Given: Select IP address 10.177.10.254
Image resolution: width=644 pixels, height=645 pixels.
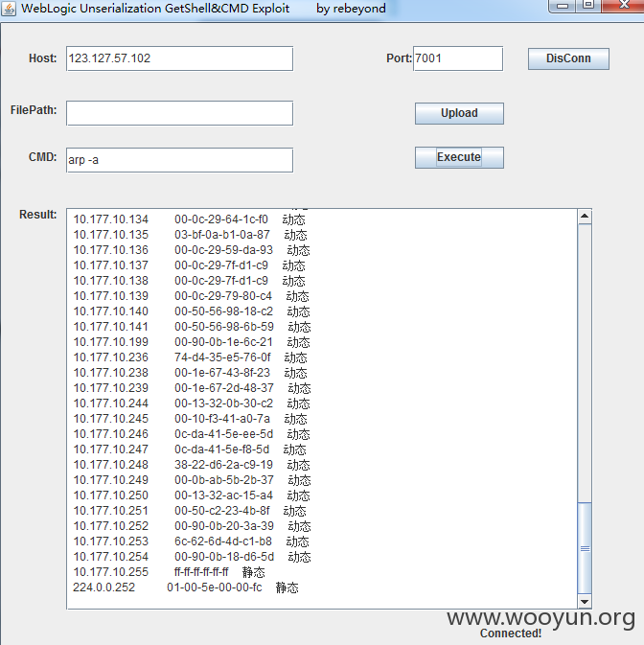Looking at the screenshot, I should tap(110, 557).
